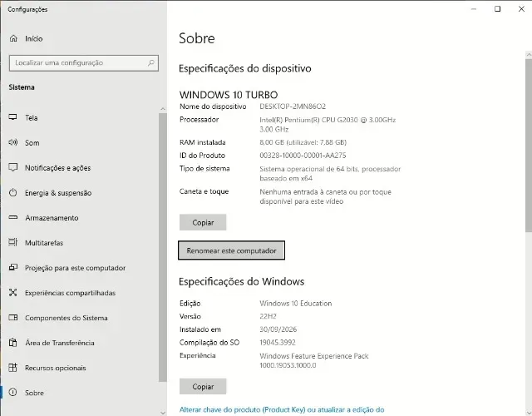The image size is (532, 416).
Task: Click the Componentes do Sistema icon
Action: [x=13, y=318]
